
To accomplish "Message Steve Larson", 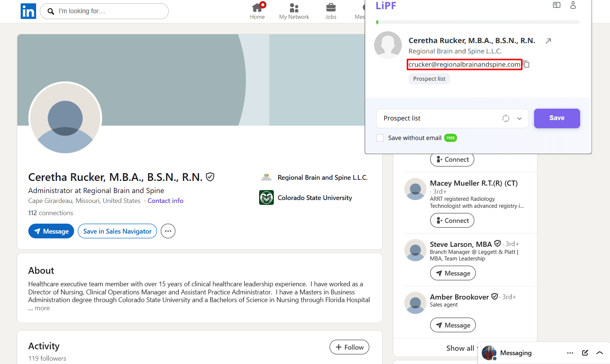I will pos(453,273).
